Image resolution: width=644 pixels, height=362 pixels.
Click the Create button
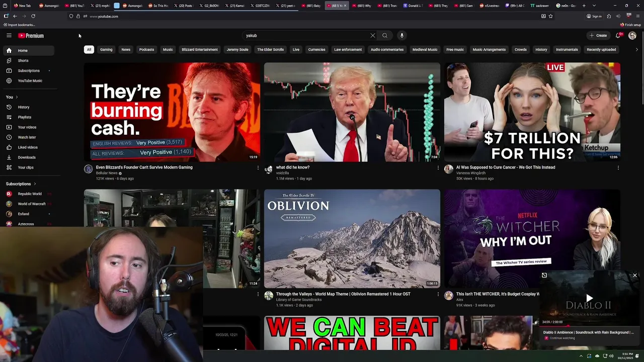point(598,35)
